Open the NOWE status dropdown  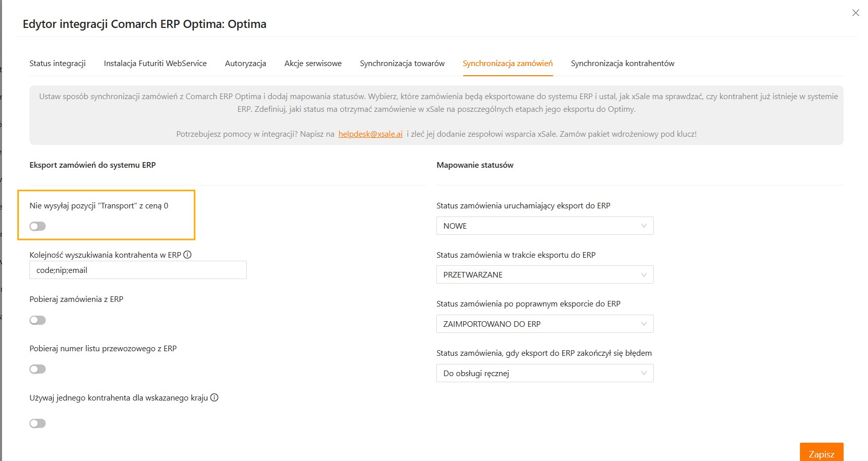point(544,226)
